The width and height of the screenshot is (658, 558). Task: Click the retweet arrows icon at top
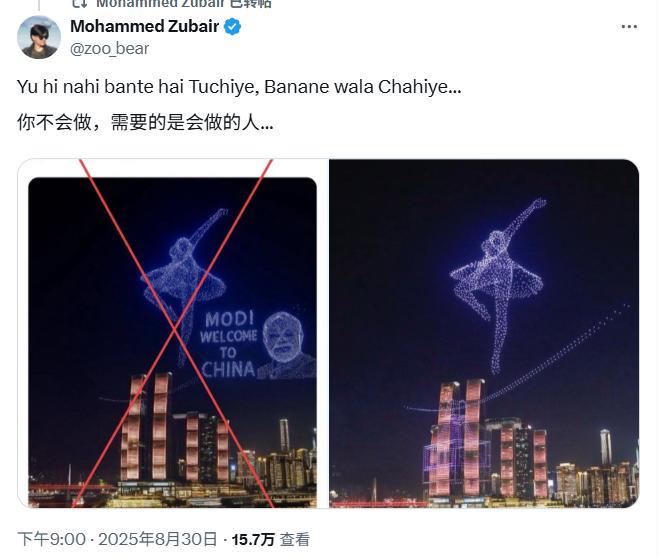coord(80,3)
